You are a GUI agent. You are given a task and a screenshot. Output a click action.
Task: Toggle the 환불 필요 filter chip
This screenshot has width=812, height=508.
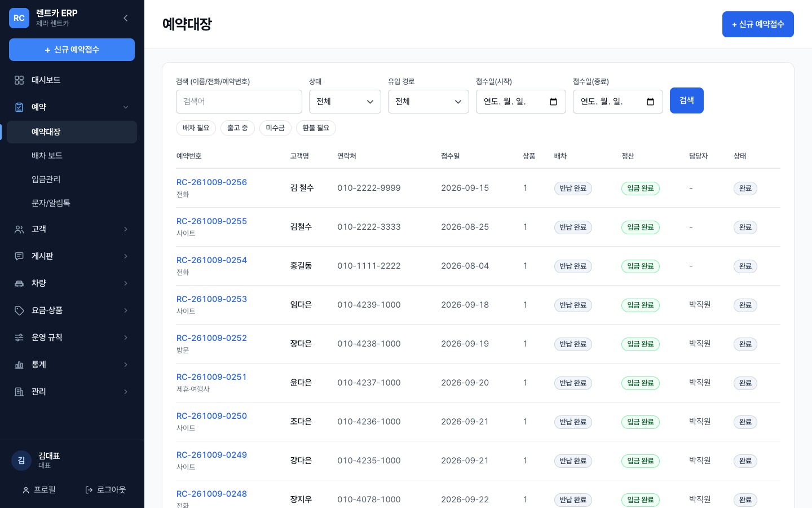tap(316, 128)
